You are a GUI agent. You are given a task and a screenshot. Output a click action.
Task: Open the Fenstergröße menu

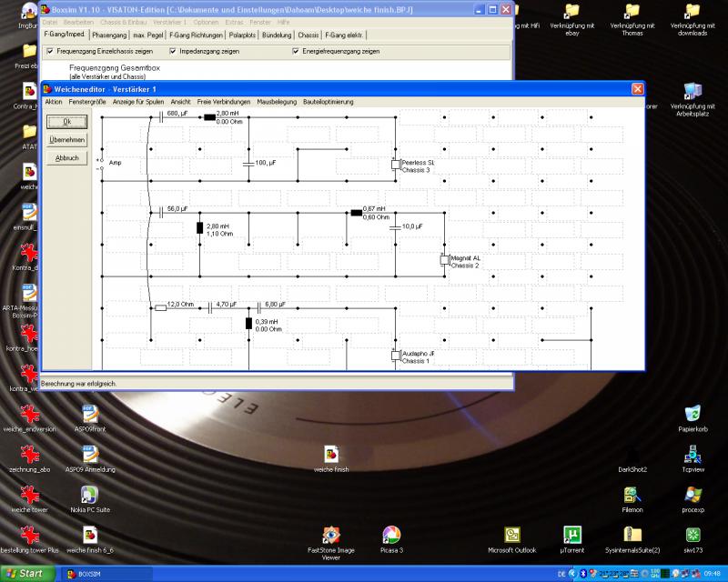[x=87, y=102]
